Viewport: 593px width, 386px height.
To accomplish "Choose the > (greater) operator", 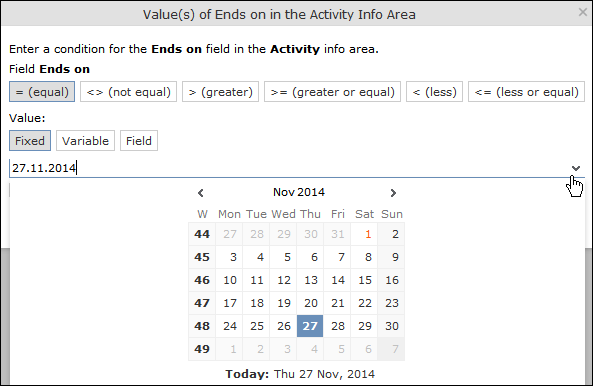I will point(220,92).
